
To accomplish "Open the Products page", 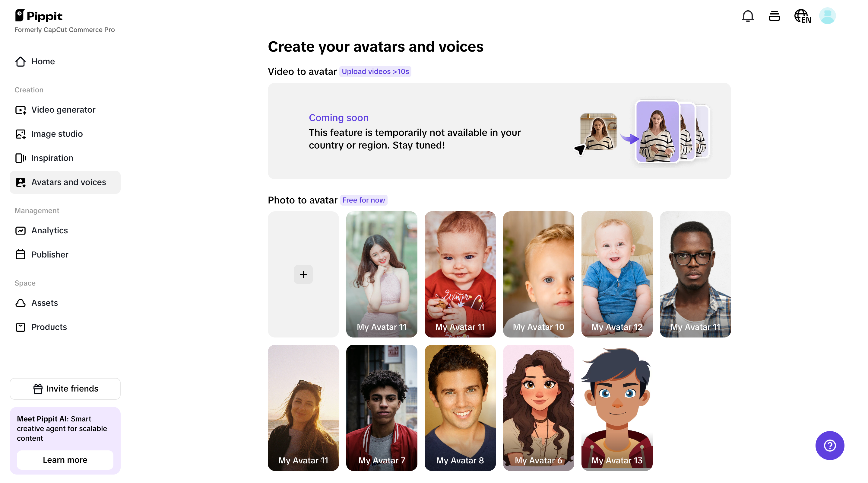I will pyautogui.click(x=49, y=327).
